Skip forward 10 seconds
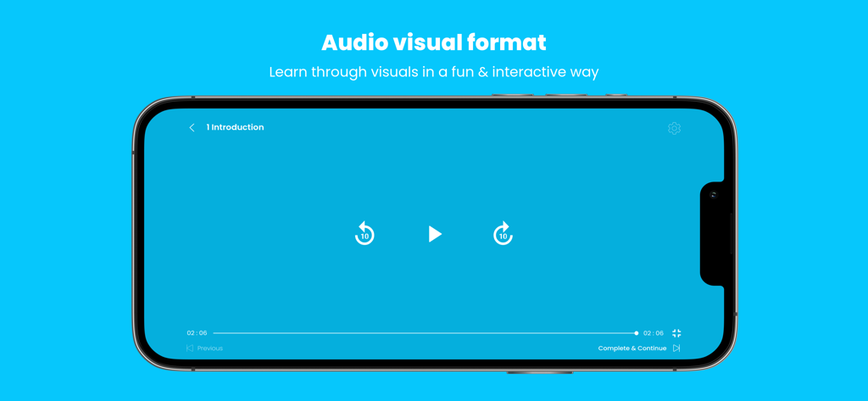868x401 pixels. pos(503,234)
